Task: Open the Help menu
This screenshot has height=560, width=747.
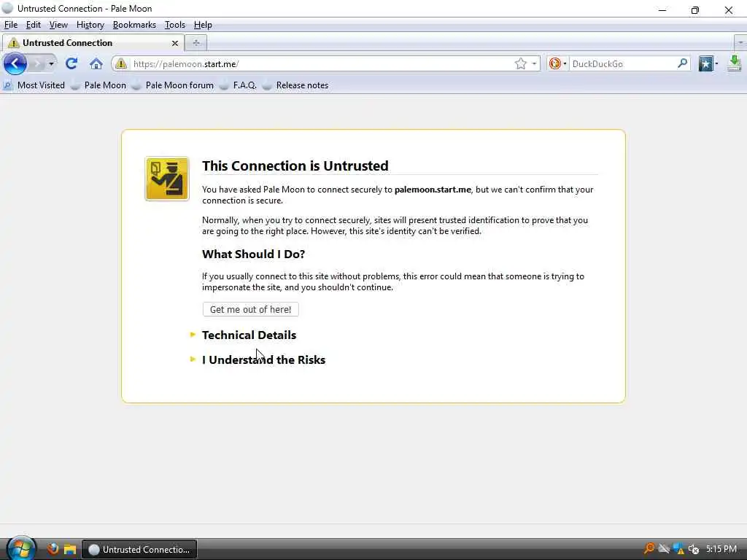Action: (203, 25)
